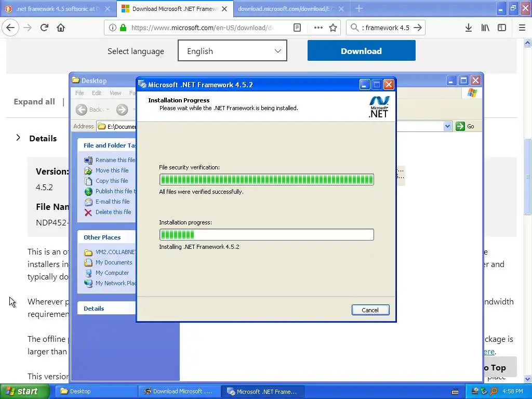
Task: Click magnifier icon in system tray
Action: tap(494, 392)
